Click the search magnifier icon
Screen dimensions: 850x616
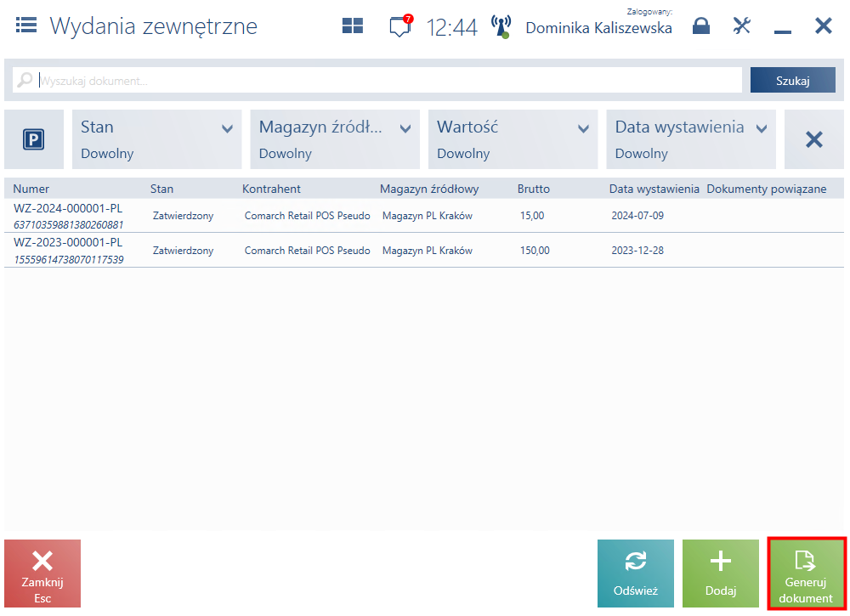click(25, 80)
